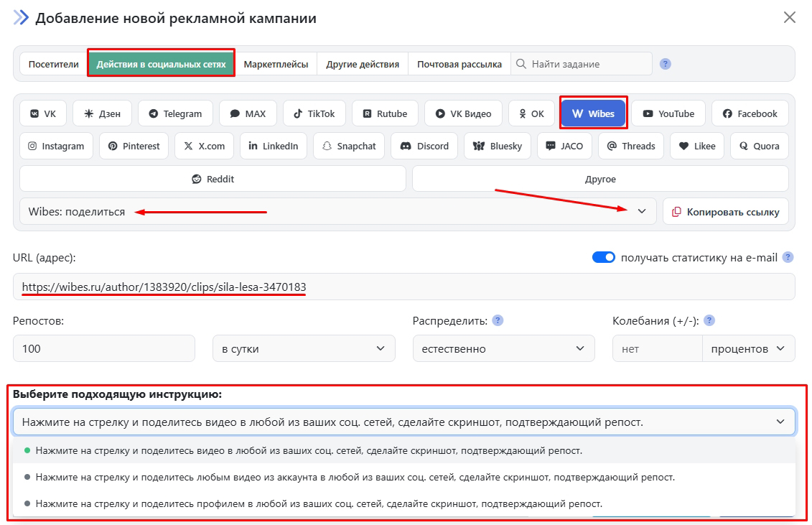Choose the TikTok platform button

click(314, 113)
